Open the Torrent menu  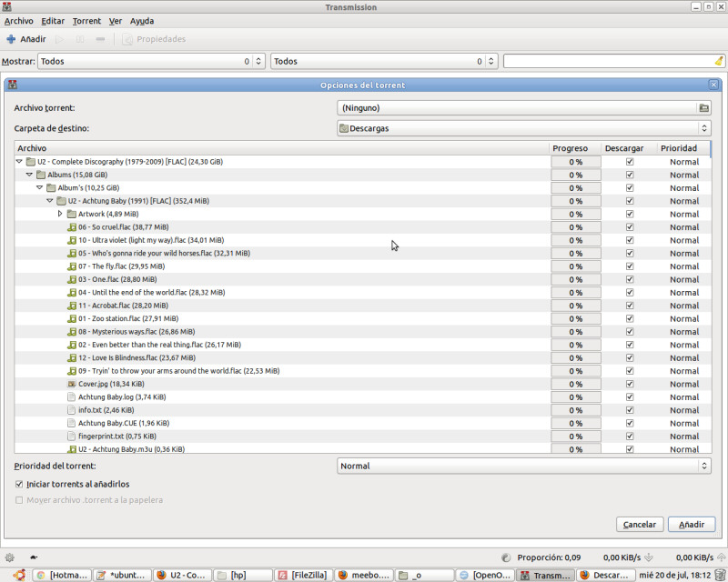(x=86, y=21)
